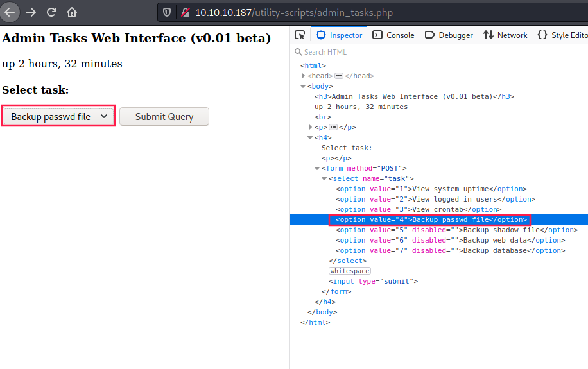This screenshot has height=369, width=588.
Task: Open the Backup passwd file dropdown
Action: tap(58, 116)
